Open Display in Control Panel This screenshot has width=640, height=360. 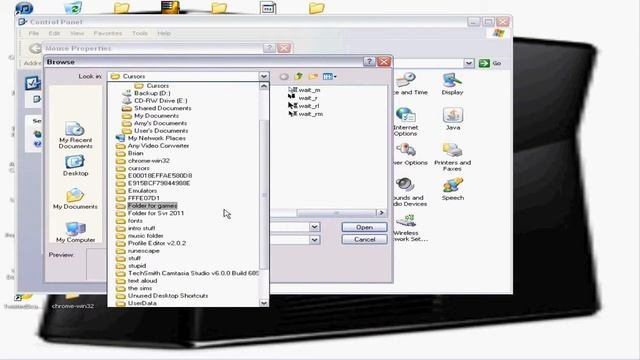(452, 84)
